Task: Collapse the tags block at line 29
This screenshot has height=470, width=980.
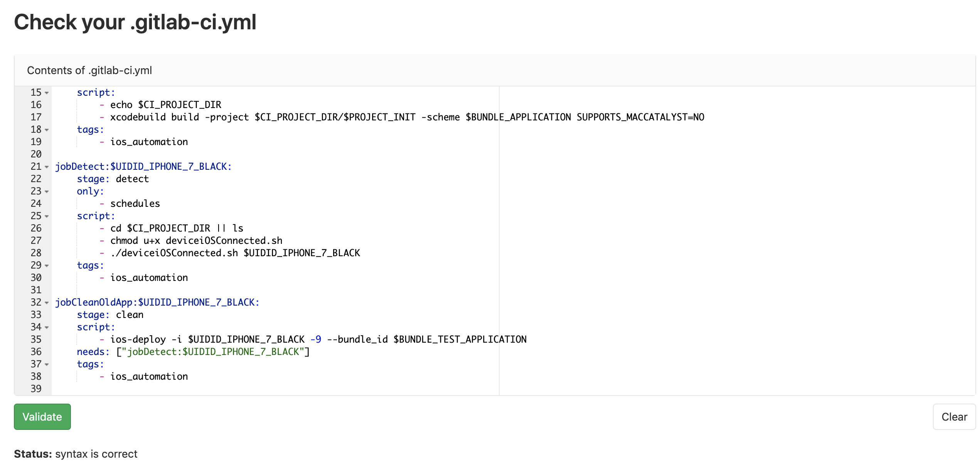Action: (x=47, y=266)
